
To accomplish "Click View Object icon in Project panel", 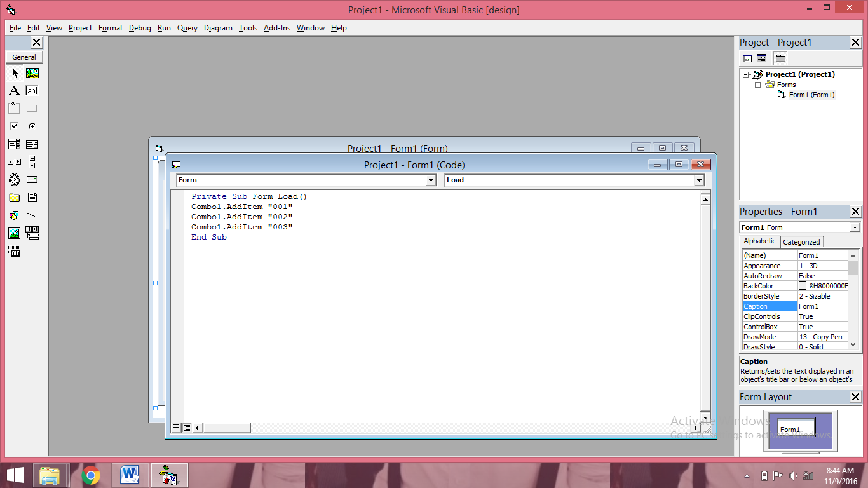I will 761,58.
